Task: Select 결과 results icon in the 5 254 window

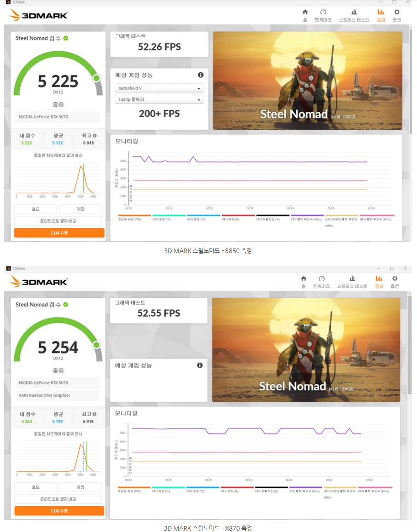Action: pos(379,278)
